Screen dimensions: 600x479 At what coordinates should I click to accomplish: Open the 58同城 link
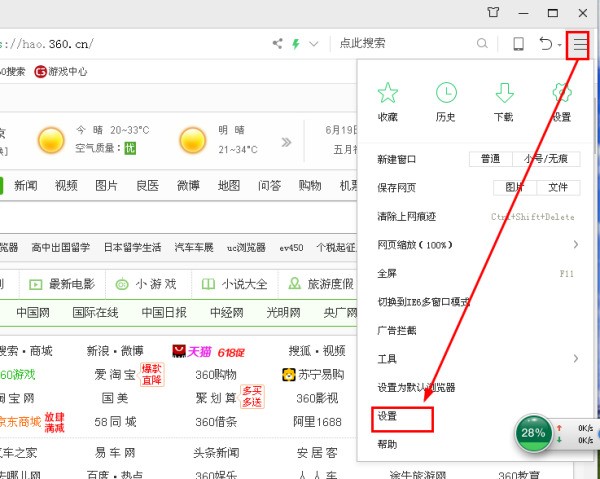(115, 422)
